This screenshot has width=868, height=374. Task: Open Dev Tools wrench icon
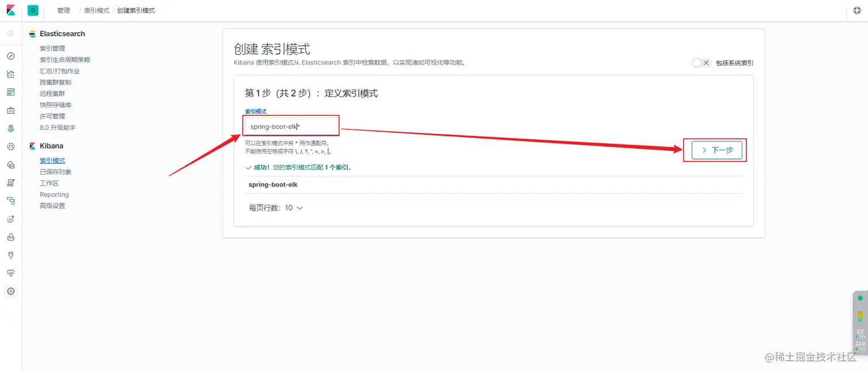[x=10, y=255]
